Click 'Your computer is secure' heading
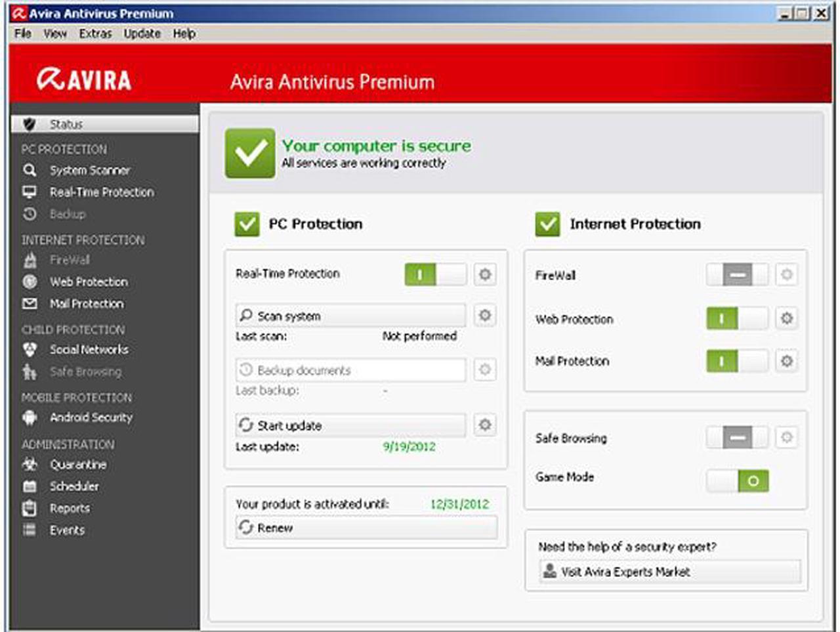Screen dimensions: 840x632 click(x=377, y=146)
